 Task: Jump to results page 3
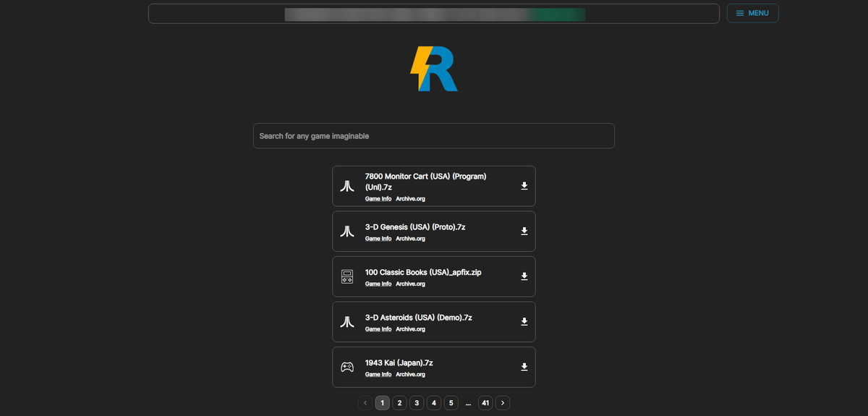[x=417, y=403]
